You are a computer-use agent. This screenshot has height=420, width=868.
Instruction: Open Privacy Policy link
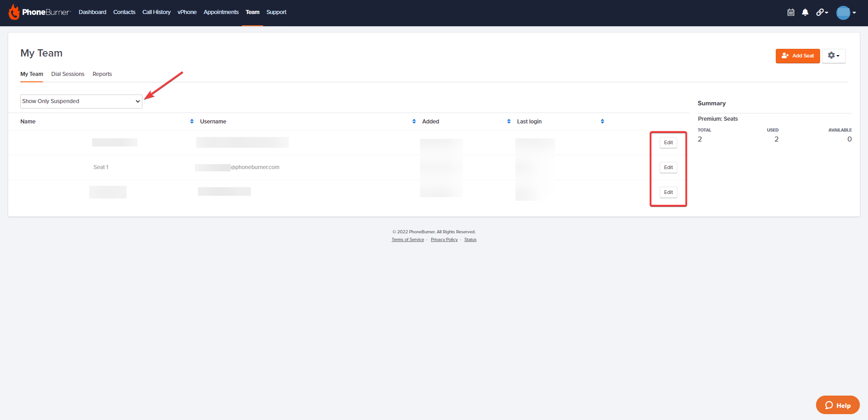[x=444, y=240]
